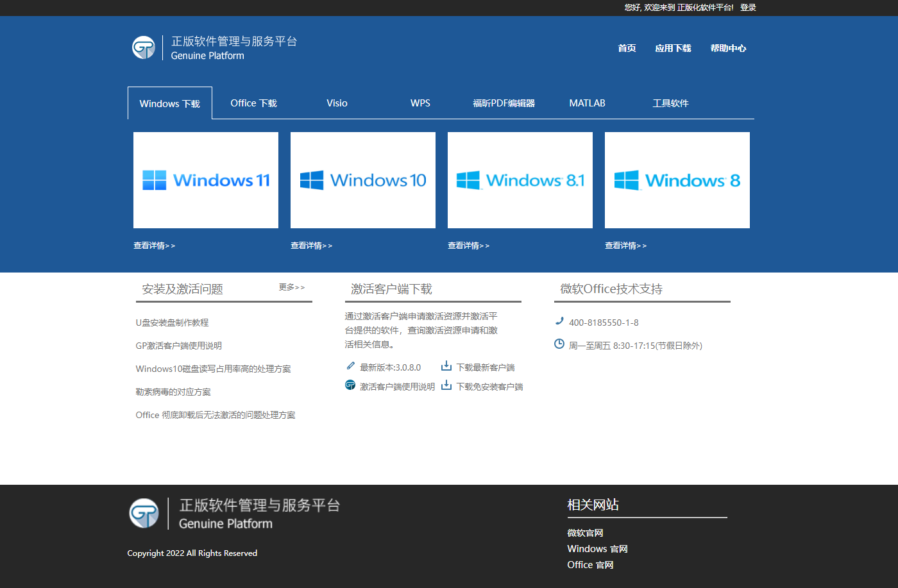
Task: Switch to the MATLAB tab
Action: point(587,103)
